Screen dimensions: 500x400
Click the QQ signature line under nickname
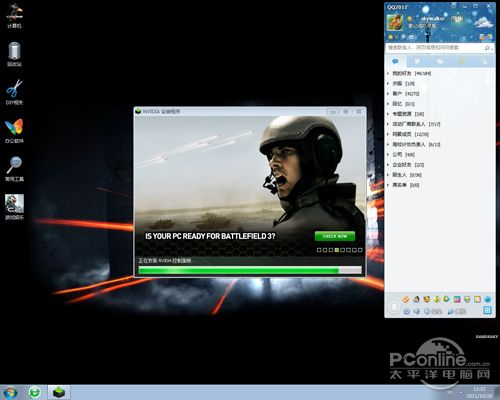pos(422,26)
